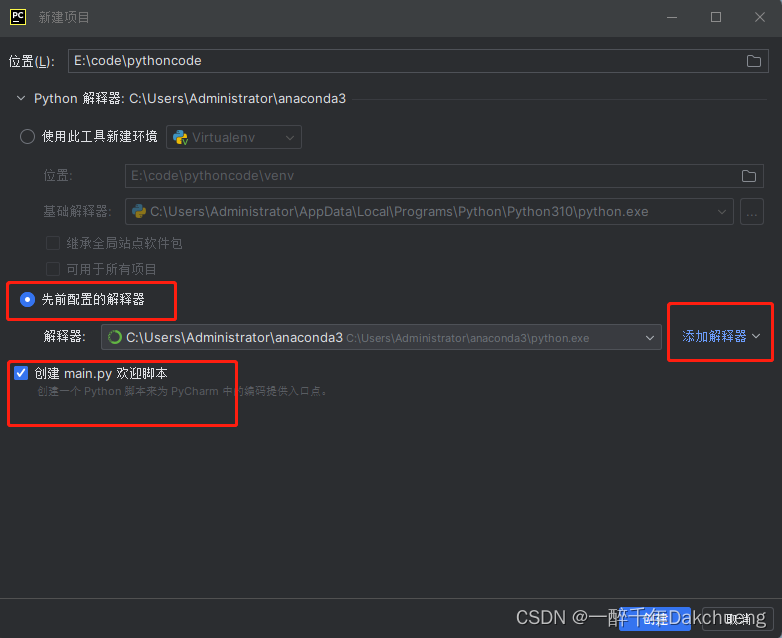The width and height of the screenshot is (782, 638).
Task: Browse folder for venv location field
Action: (749, 176)
